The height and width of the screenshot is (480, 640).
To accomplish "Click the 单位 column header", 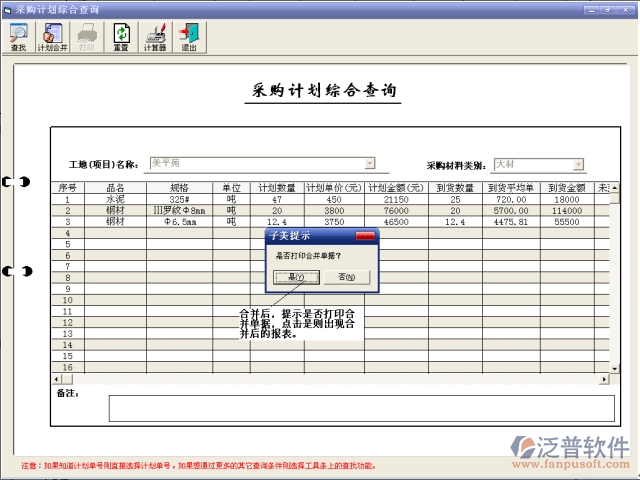I will click(231, 188).
